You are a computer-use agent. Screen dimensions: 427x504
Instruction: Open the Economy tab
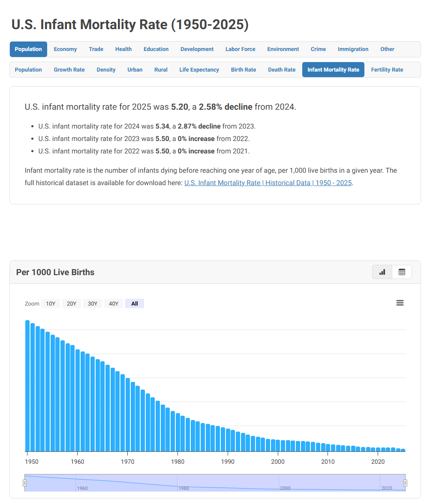click(65, 49)
